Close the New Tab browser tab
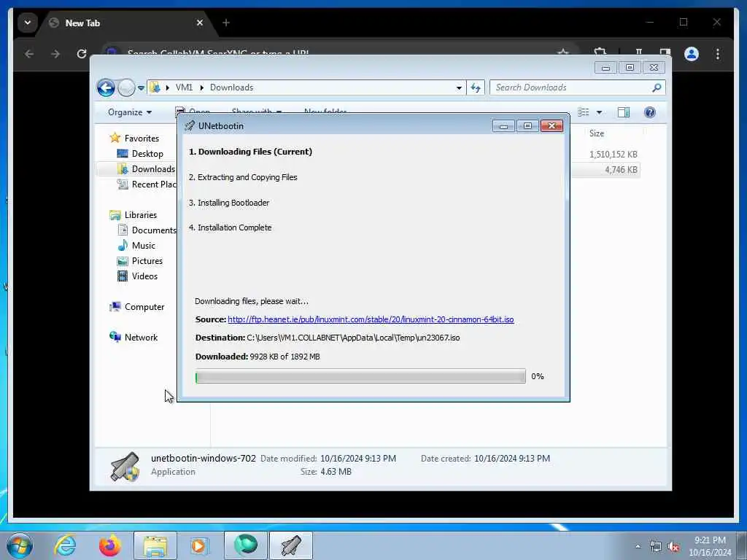Screen dimensions: 747x560 point(200,23)
